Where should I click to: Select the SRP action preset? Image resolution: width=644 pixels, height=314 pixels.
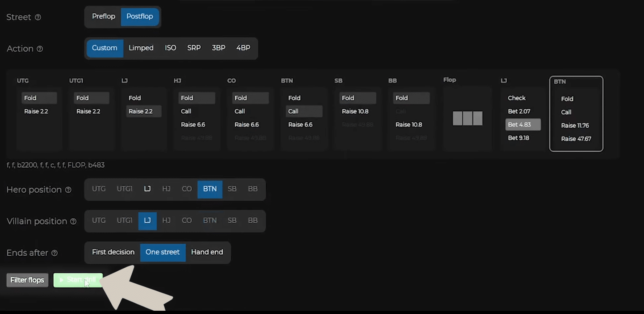pos(194,48)
